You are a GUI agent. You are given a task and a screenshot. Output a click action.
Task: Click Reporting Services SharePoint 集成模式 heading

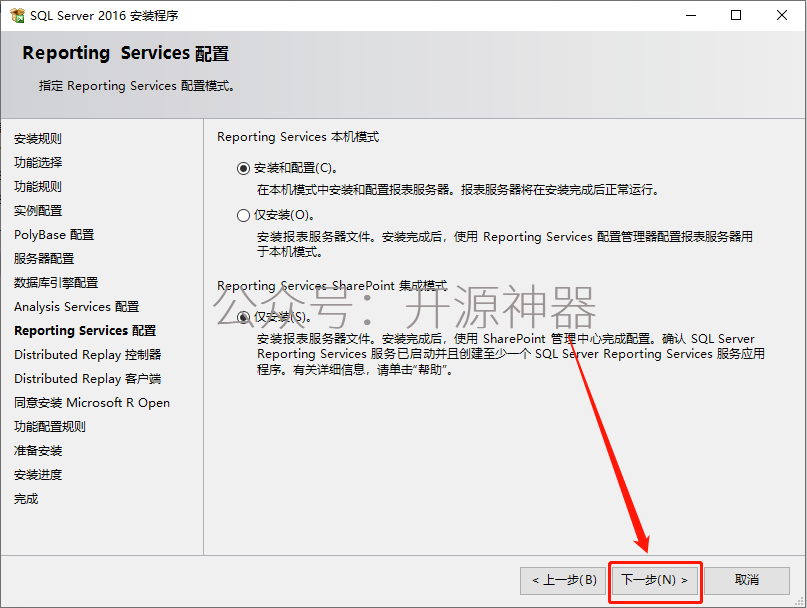coord(332,286)
